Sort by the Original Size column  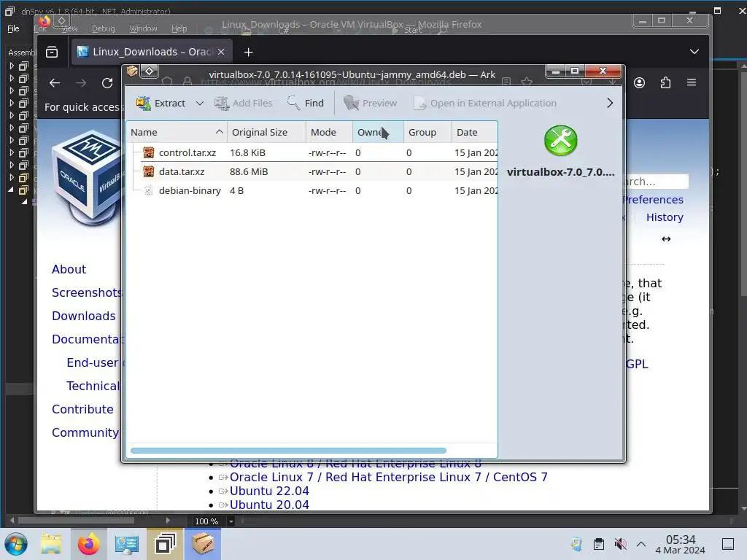[266, 133]
